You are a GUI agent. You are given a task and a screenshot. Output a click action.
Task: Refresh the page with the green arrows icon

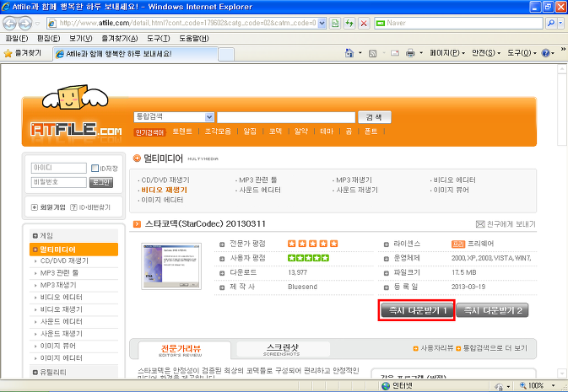pos(349,24)
